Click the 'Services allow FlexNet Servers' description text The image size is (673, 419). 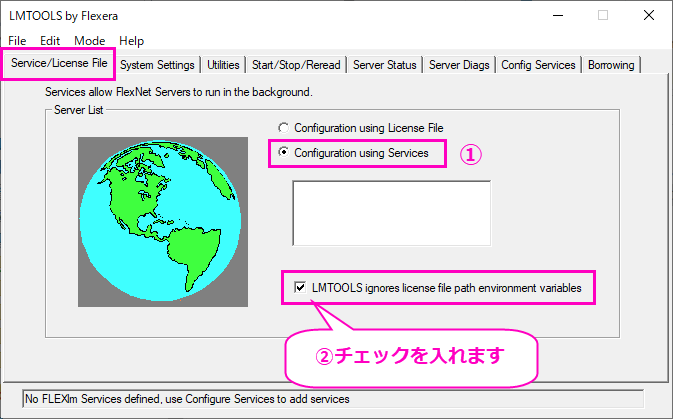coord(179,92)
